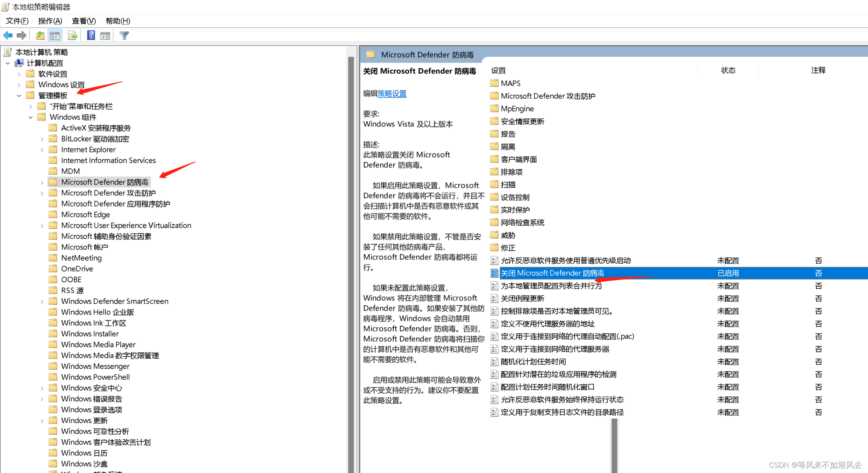The width and height of the screenshot is (868, 473).
Task: Expand the BitLocker 驱动器加密 node
Action: pos(42,139)
